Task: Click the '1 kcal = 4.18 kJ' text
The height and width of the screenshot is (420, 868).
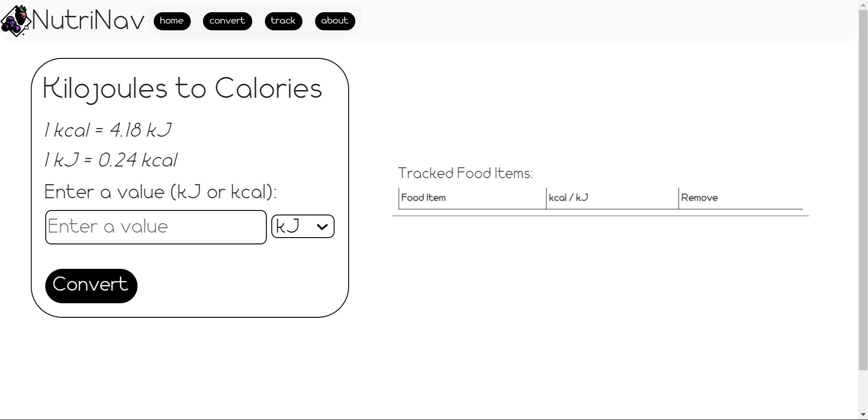Action: pyautogui.click(x=108, y=130)
